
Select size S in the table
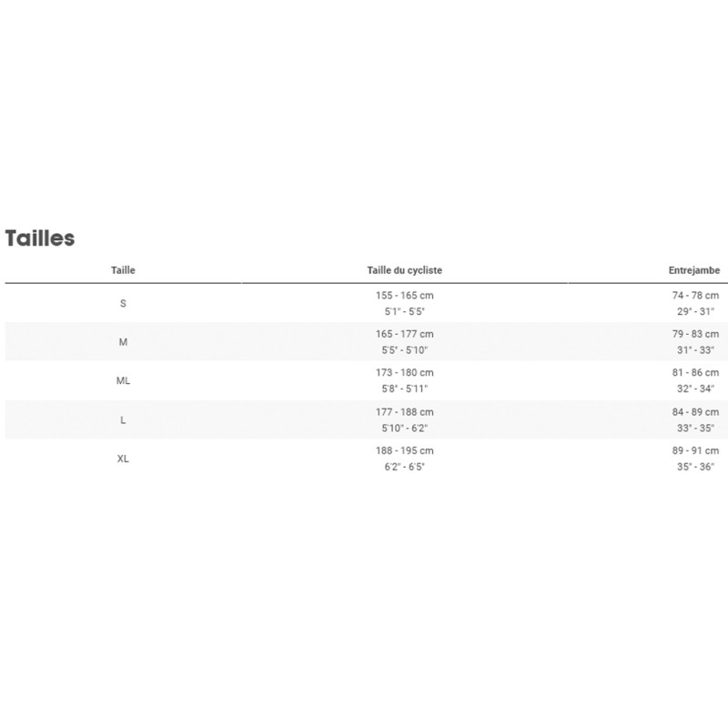123,303
